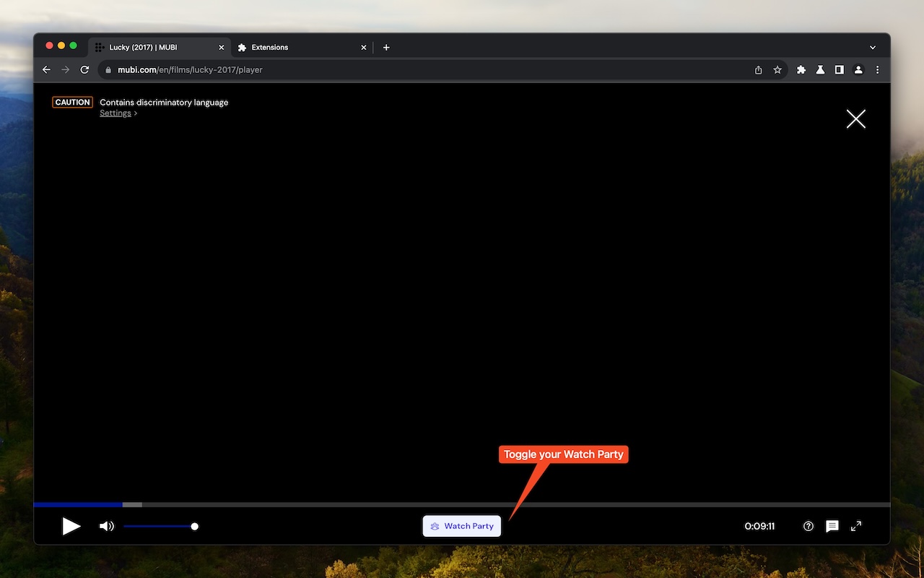This screenshot has width=924, height=578.
Task: Maximize the Chrome window with green button
Action: tap(73, 46)
